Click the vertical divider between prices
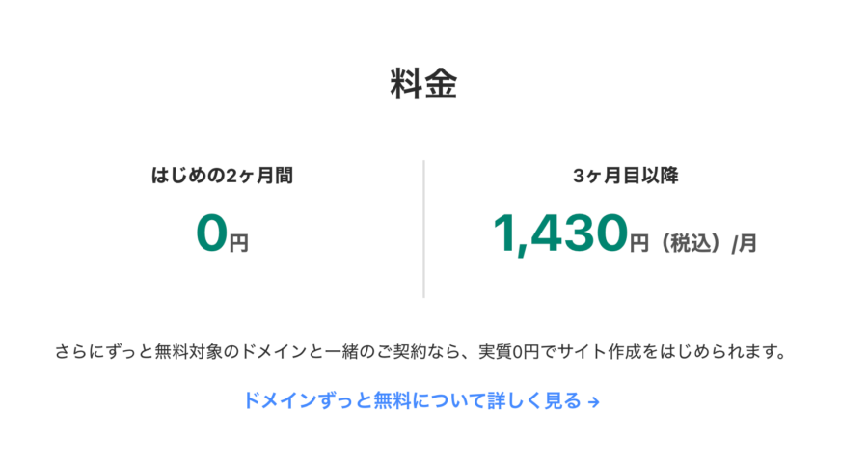The image size is (868, 467). coord(424,229)
